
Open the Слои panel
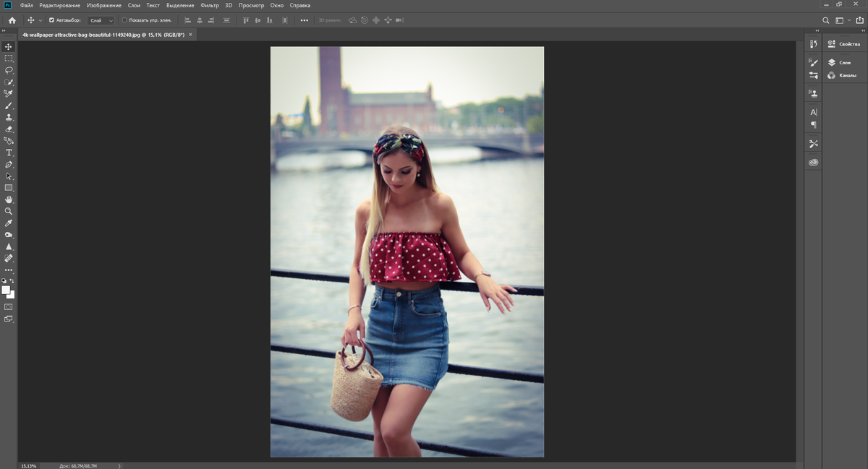point(840,63)
